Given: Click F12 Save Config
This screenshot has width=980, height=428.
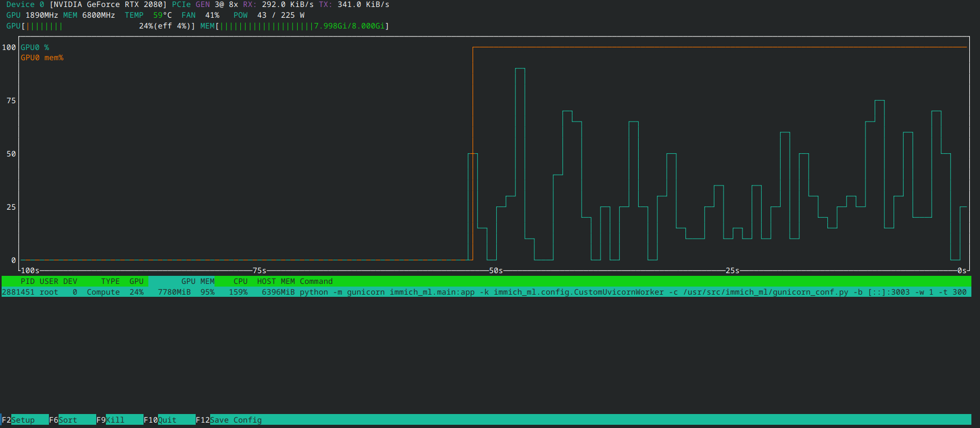Looking at the screenshot, I should point(229,420).
